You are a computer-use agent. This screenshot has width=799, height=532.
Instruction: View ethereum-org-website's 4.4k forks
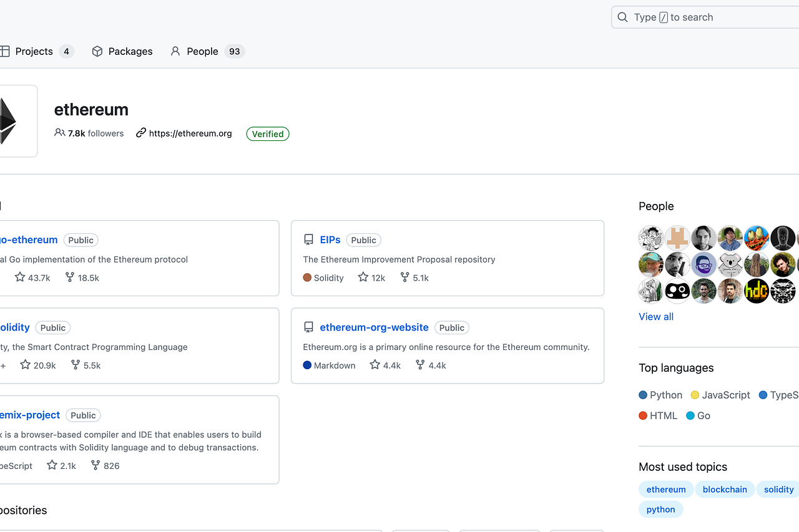tap(431, 365)
